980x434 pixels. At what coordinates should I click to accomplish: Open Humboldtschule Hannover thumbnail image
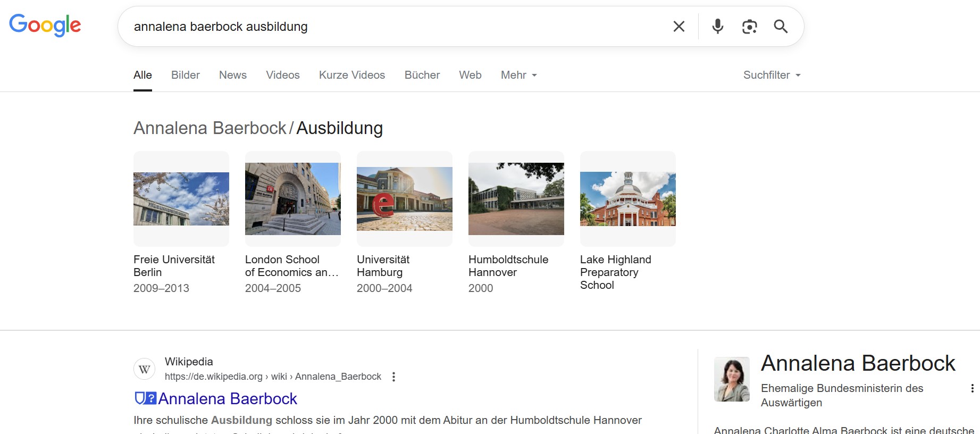point(516,199)
